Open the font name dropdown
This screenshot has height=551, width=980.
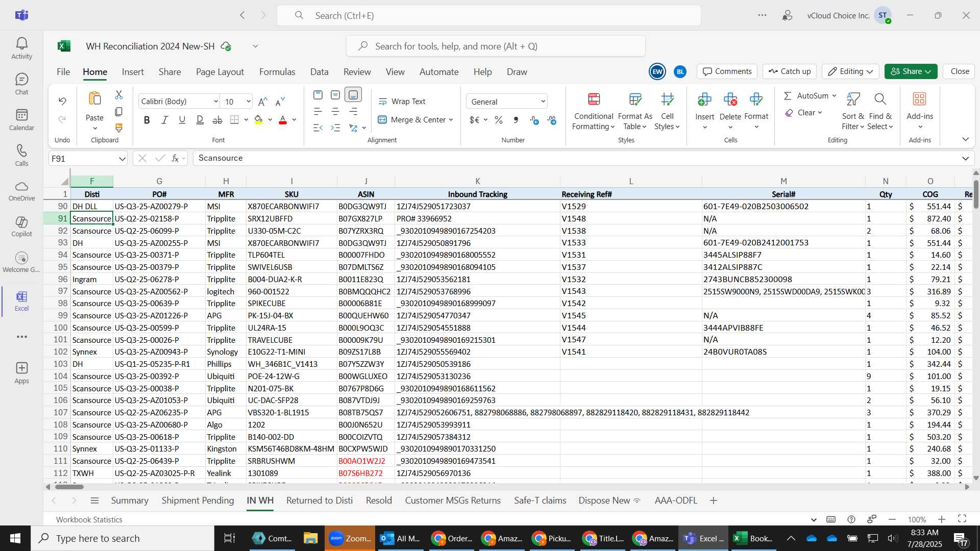click(215, 102)
